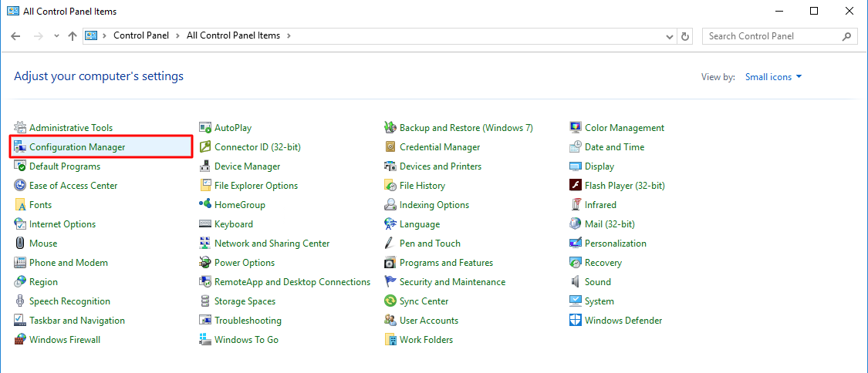Click the search magnifier icon
Screen dimensions: 868x373
(x=846, y=36)
